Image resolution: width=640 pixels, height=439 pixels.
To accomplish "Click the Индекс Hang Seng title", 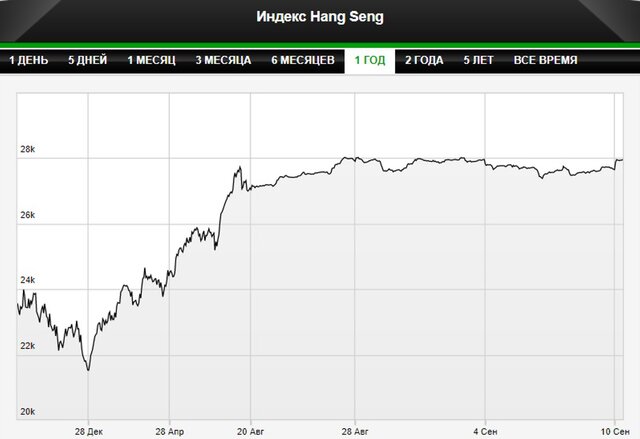I will pos(320,17).
